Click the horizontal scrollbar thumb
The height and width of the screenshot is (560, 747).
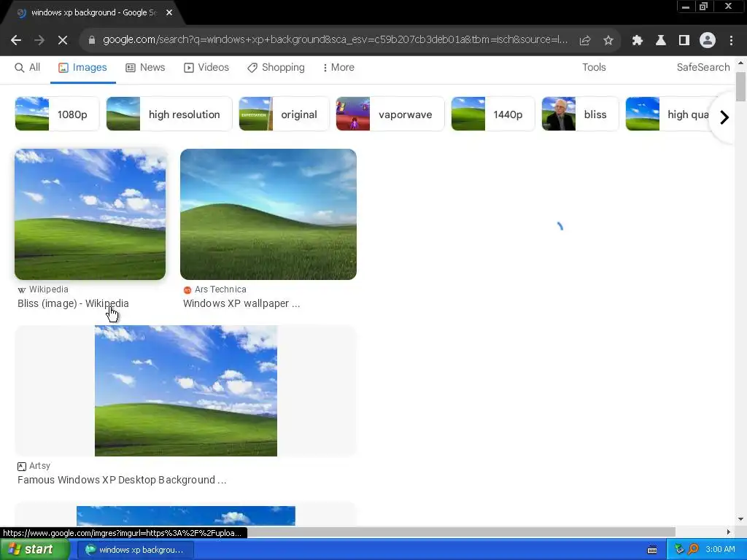[461, 532]
